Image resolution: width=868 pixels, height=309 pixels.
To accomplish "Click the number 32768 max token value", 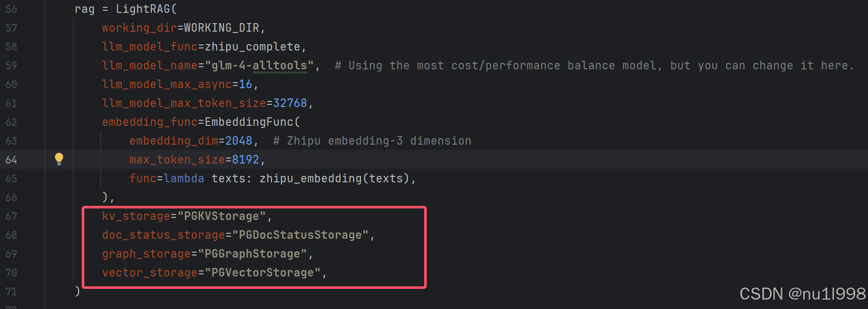I will 290,103.
